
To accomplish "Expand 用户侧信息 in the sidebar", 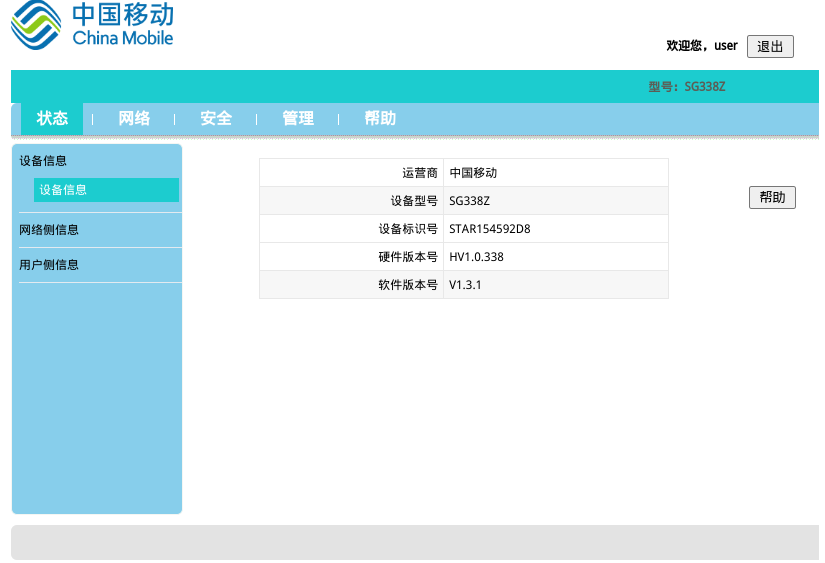I will (49, 265).
